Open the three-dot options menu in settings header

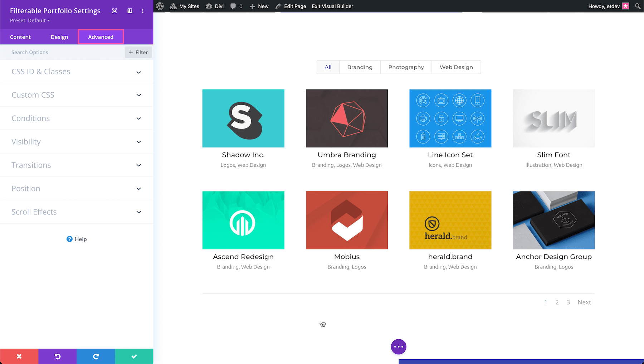coord(143,11)
